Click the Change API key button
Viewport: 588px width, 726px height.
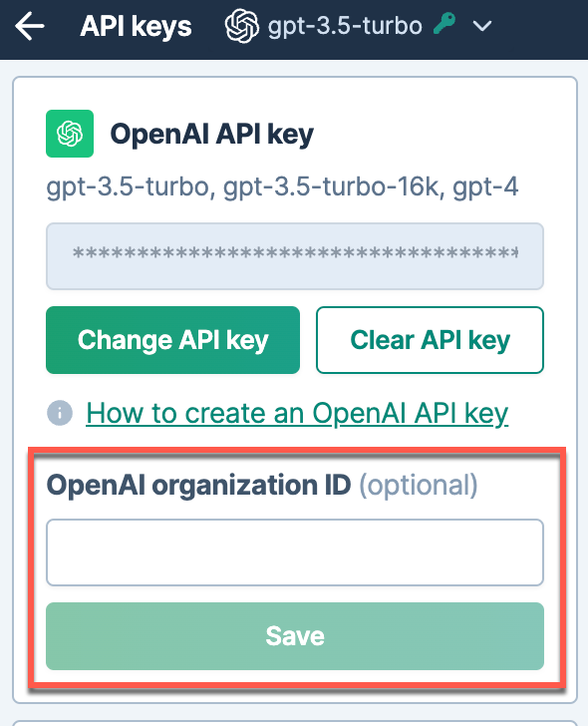(173, 340)
